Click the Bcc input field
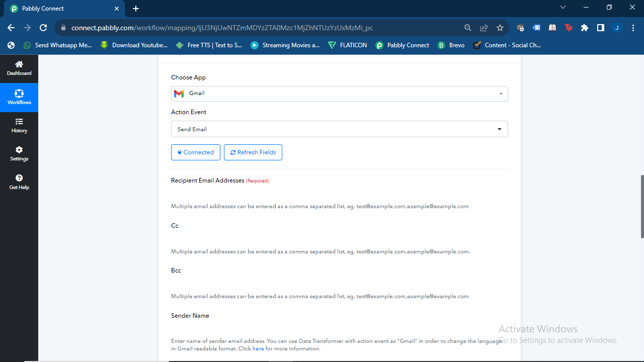Viewport: 644px width, 362px height. (340, 284)
